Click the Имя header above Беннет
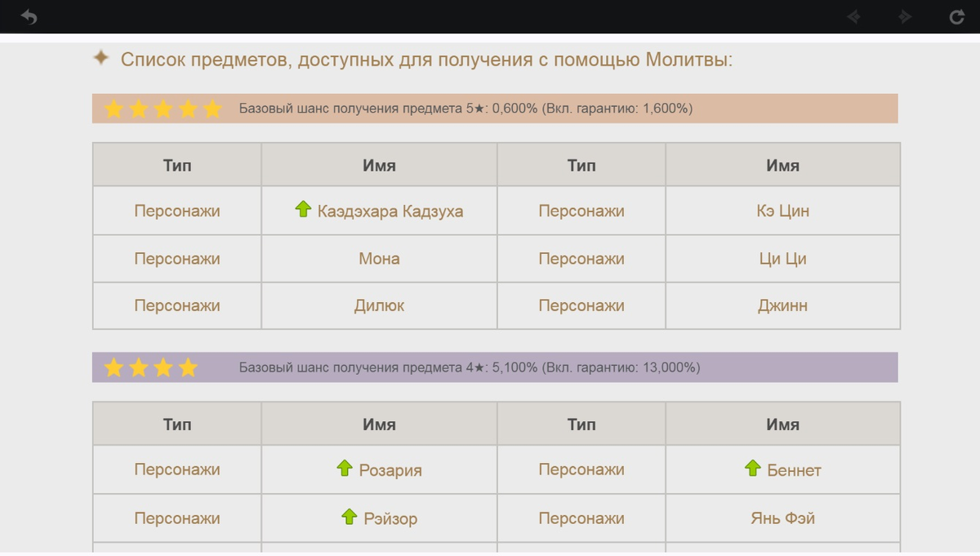 [x=783, y=424]
